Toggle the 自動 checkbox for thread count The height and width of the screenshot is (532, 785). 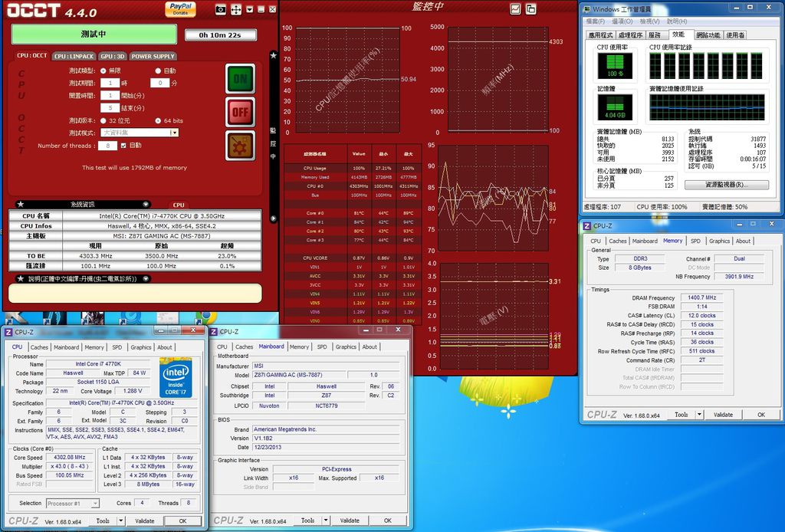123,146
